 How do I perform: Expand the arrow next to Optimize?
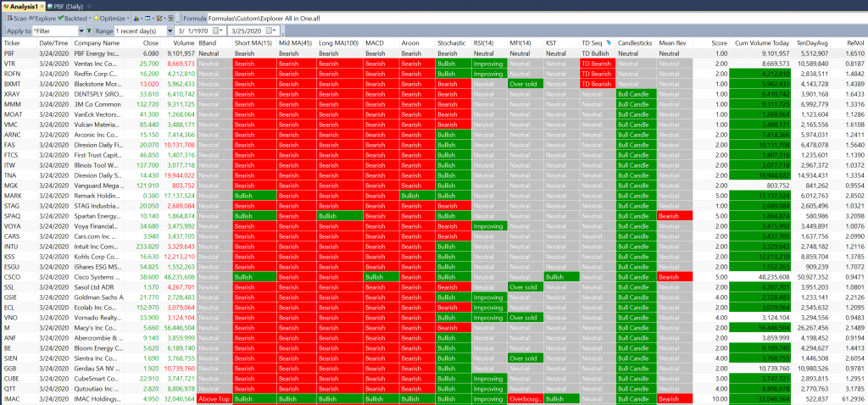point(126,18)
